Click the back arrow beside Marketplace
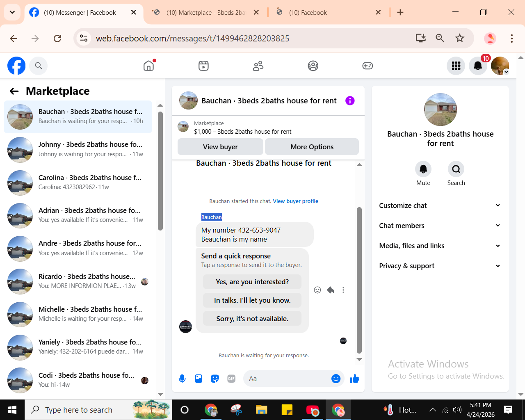The height and width of the screenshot is (420, 525). tap(14, 91)
